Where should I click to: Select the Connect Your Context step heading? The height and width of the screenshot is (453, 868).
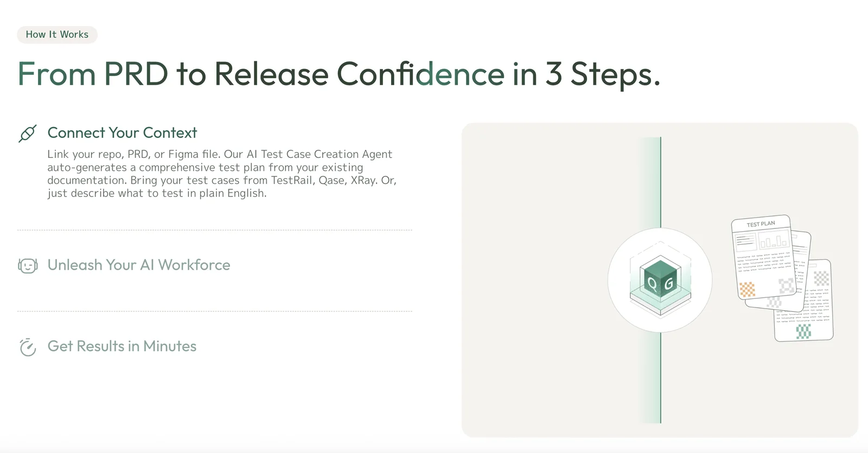122,133
